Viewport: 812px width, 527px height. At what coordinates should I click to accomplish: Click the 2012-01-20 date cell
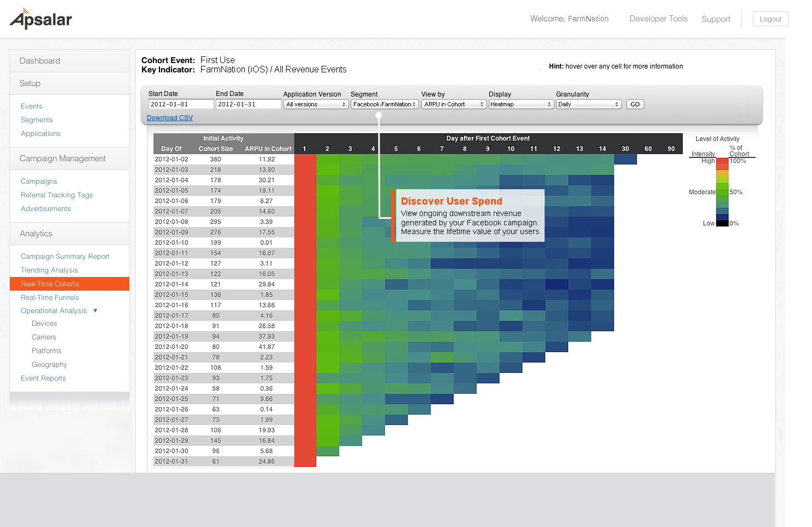pyautogui.click(x=171, y=347)
